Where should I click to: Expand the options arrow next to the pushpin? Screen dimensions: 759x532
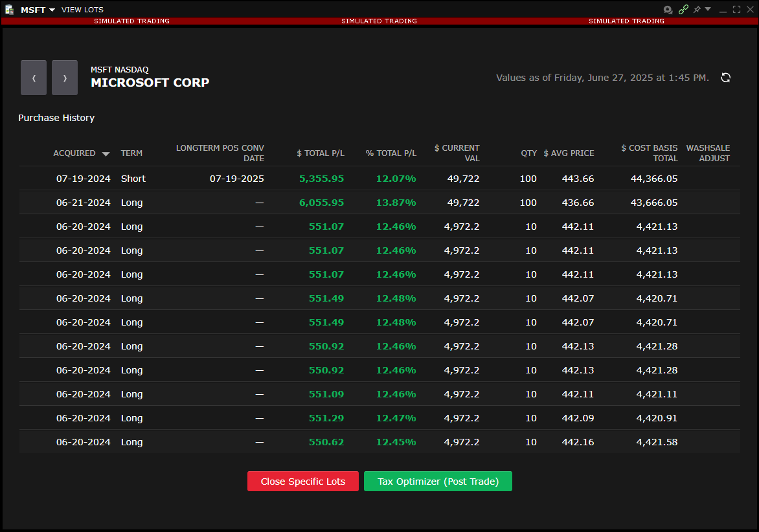pyautogui.click(x=708, y=9)
